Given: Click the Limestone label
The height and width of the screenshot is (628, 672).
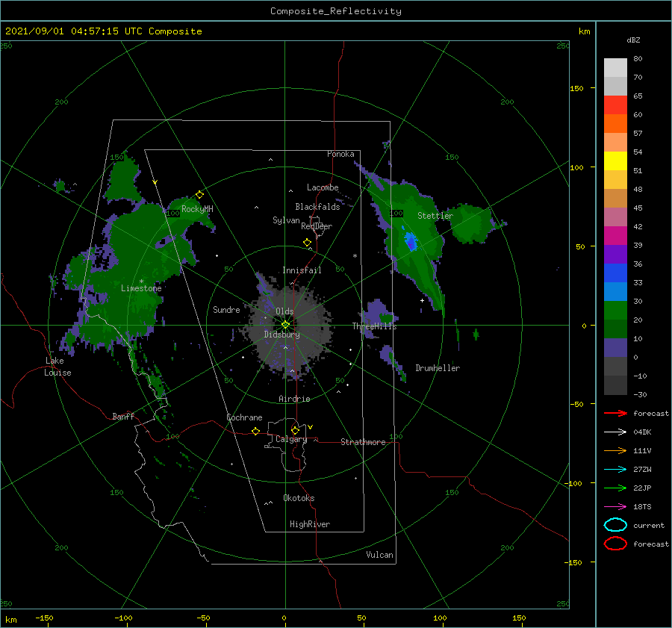Looking at the screenshot, I should [x=141, y=288].
